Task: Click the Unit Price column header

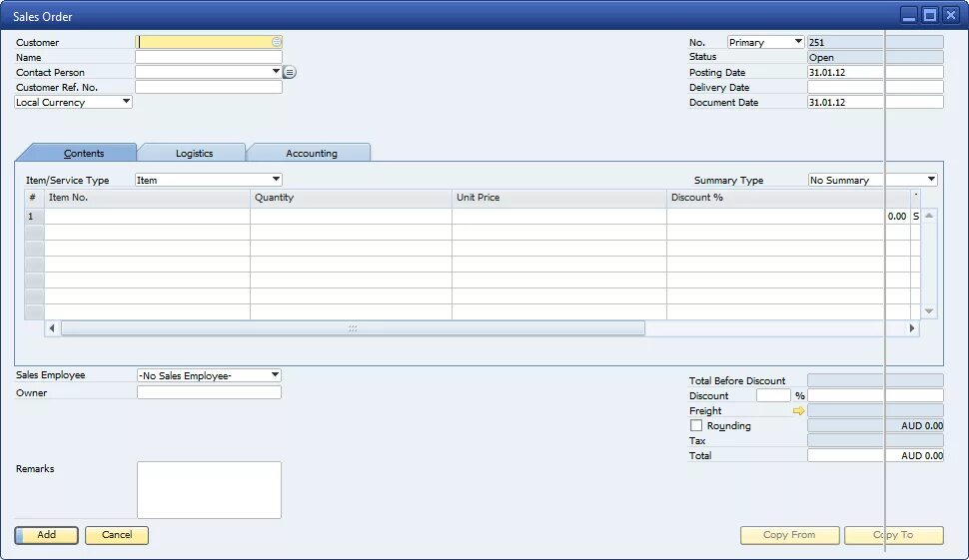Action: click(x=559, y=198)
